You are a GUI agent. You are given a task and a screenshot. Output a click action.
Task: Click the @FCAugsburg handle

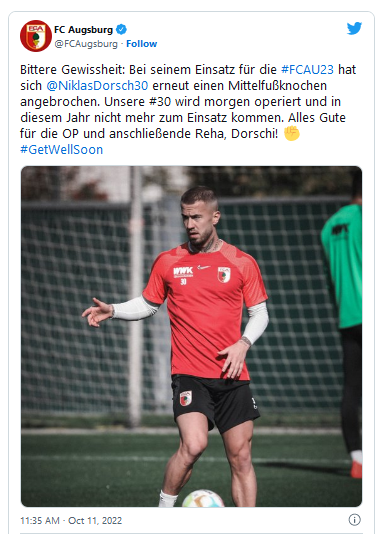click(x=86, y=44)
